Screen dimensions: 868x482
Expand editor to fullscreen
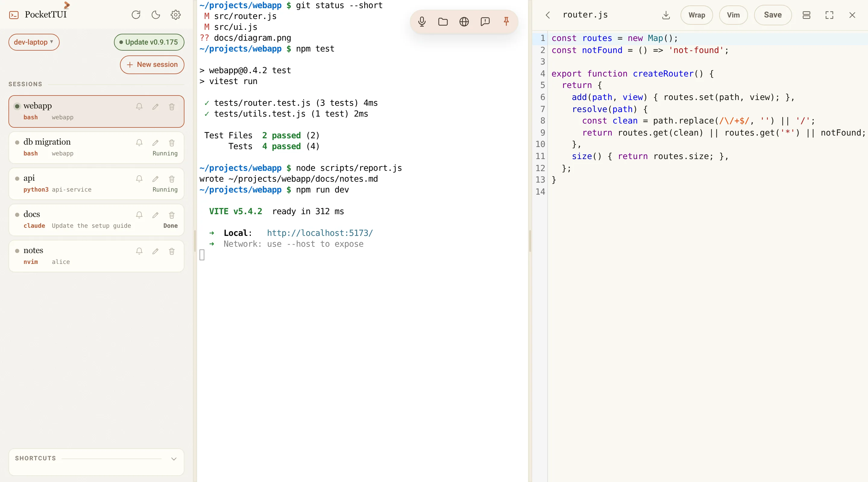[829, 15]
